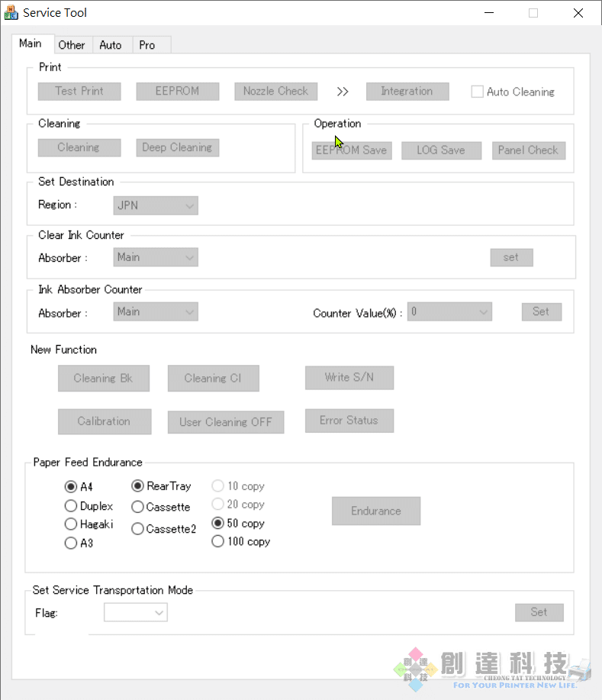Click the User Cleaning OFF button
The height and width of the screenshot is (700, 602).
click(x=225, y=422)
